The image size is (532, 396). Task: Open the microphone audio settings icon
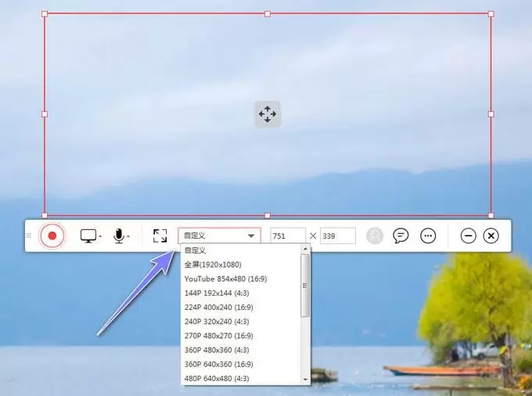(119, 236)
